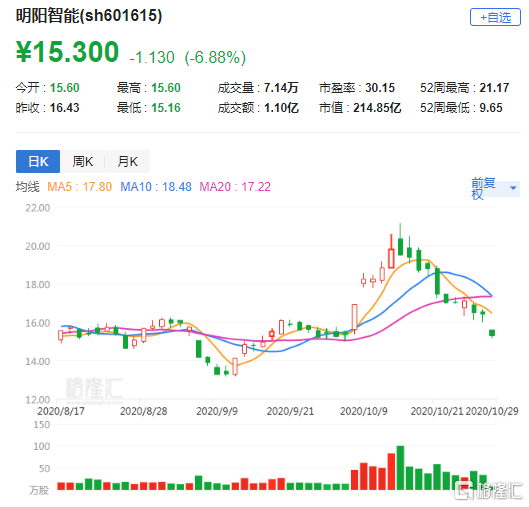
Task: Click the tallest green volume bar
Action: click(x=400, y=468)
